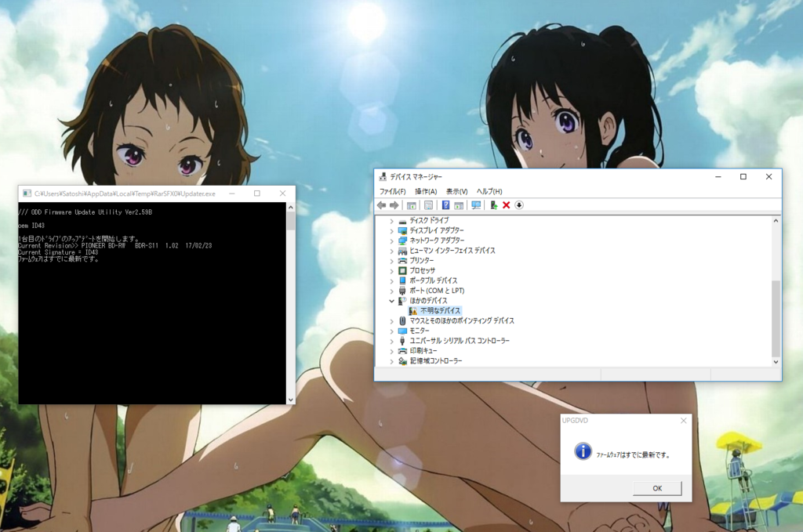
Task: Click the update driver icon with green arrow
Action: (493, 205)
